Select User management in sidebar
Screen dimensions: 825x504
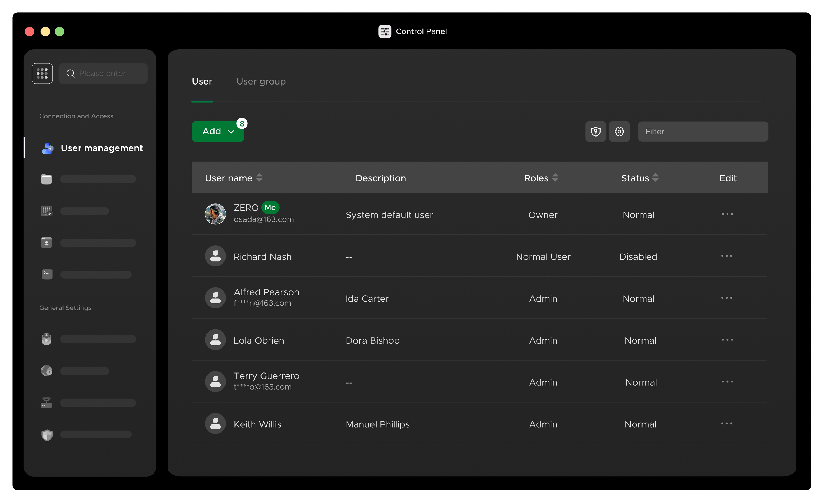coord(101,148)
